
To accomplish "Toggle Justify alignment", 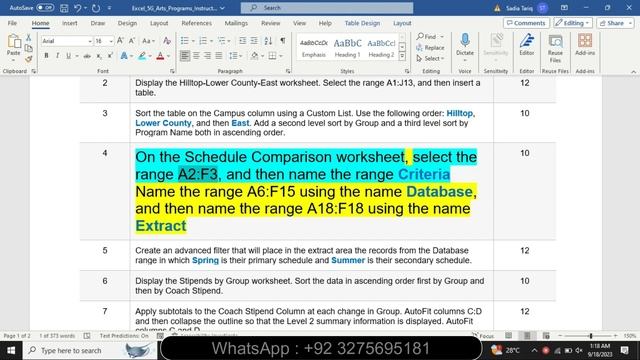I will coord(219,56).
